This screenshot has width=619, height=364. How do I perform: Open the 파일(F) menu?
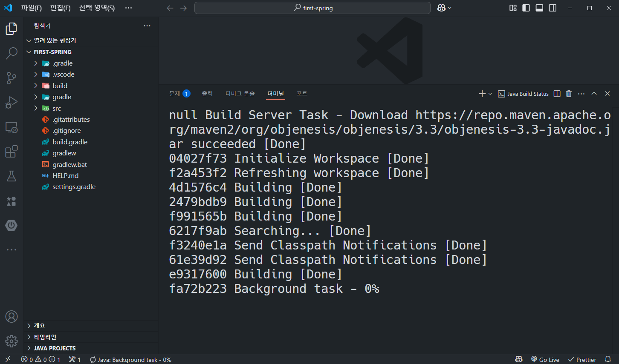[x=32, y=8]
